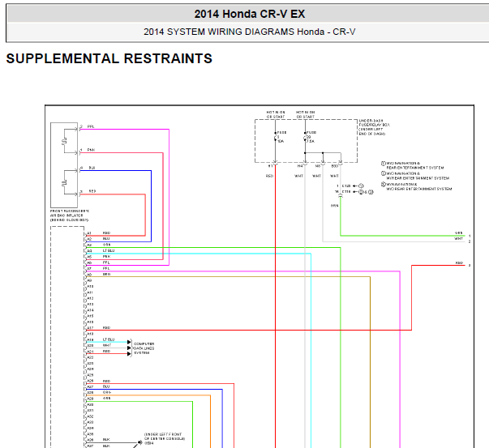Click the A26 pin label with RED wire
The image size is (489, 448).
[x=90, y=381]
